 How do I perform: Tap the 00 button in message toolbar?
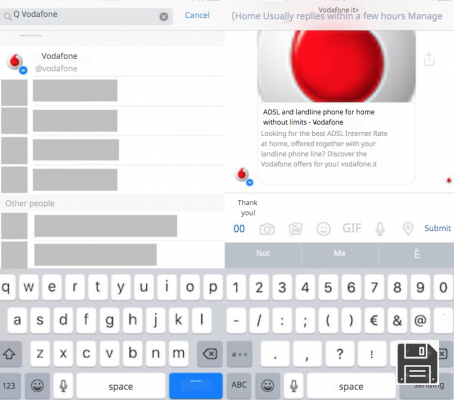239,229
